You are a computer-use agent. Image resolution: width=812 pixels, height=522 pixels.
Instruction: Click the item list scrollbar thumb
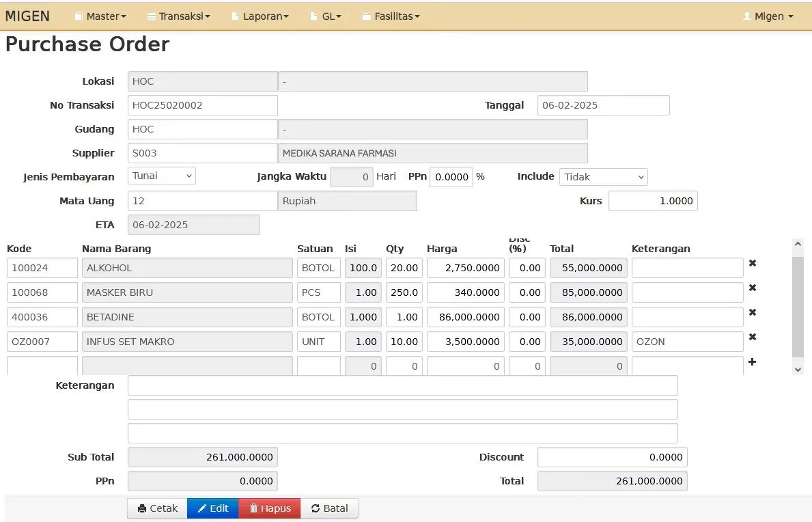coord(798,307)
